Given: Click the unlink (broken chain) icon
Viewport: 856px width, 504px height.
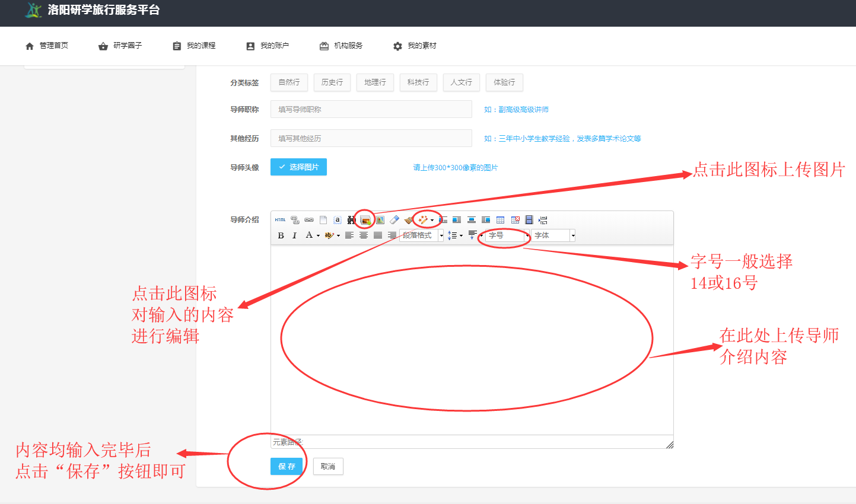Looking at the screenshot, I should coord(295,220).
